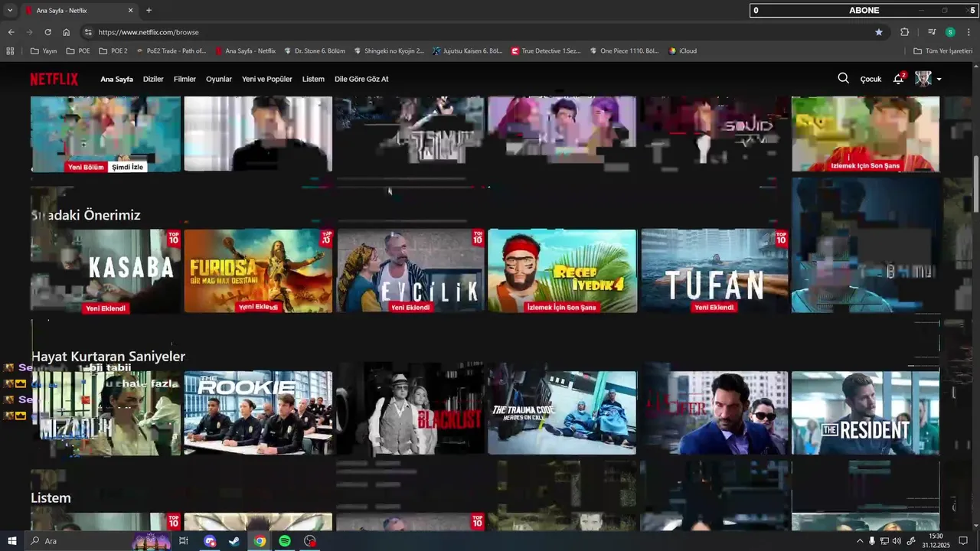
Task: Click the Yeni Bölüm badge
Action: click(86, 167)
